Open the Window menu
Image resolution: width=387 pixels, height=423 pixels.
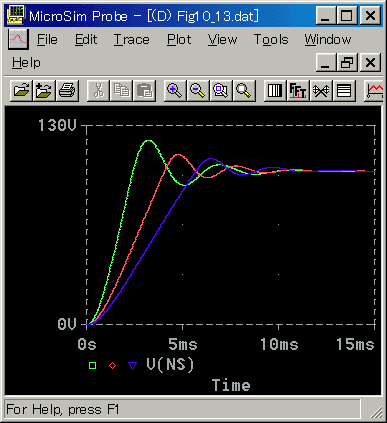point(328,40)
